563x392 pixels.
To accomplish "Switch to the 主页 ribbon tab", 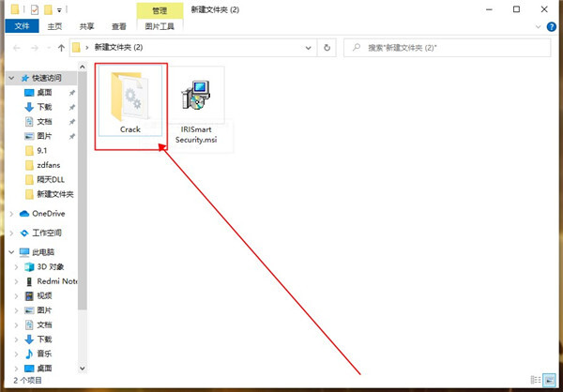I will point(54,26).
